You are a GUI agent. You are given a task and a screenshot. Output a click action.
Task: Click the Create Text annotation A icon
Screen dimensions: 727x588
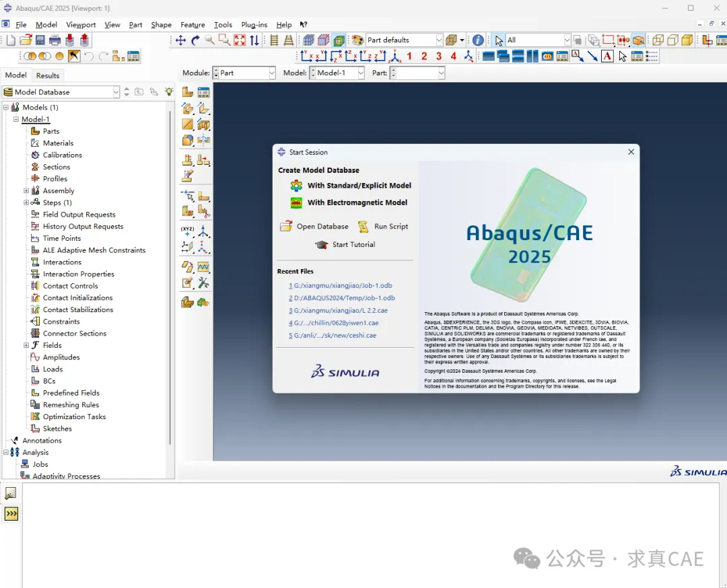(607, 57)
